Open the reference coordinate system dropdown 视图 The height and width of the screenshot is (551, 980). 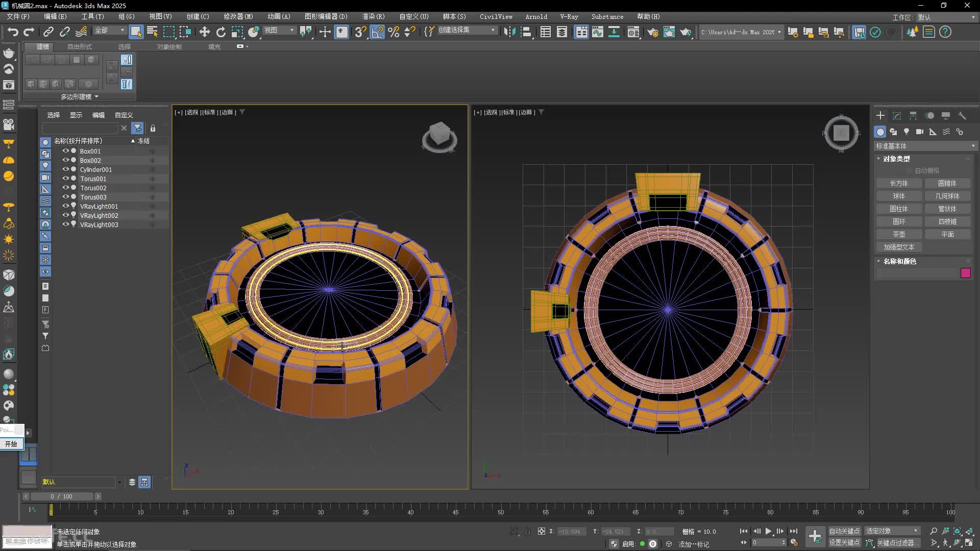279,31
